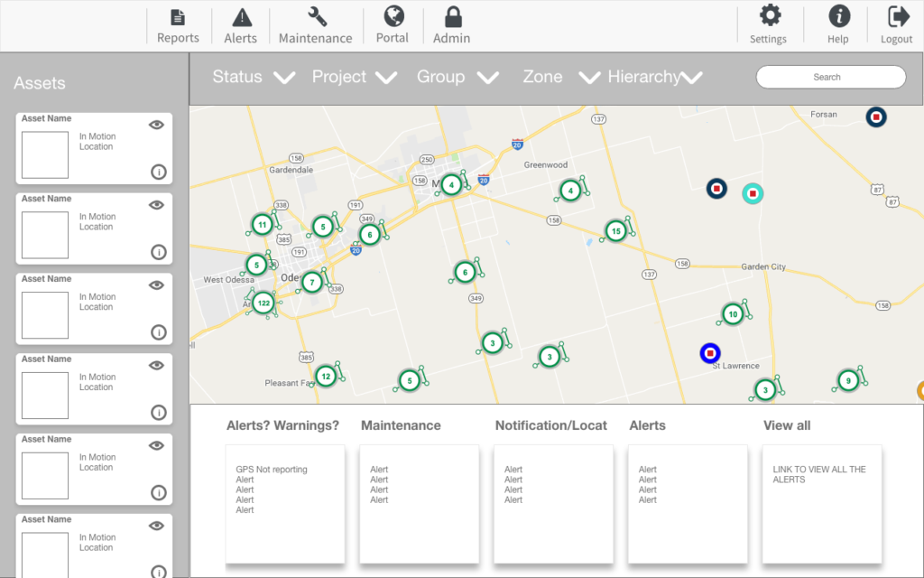Image resolution: width=924 pixels, height=578 pixels.
Task: Click the Maintenance wrench icon
Action: (x=317, y=17)
